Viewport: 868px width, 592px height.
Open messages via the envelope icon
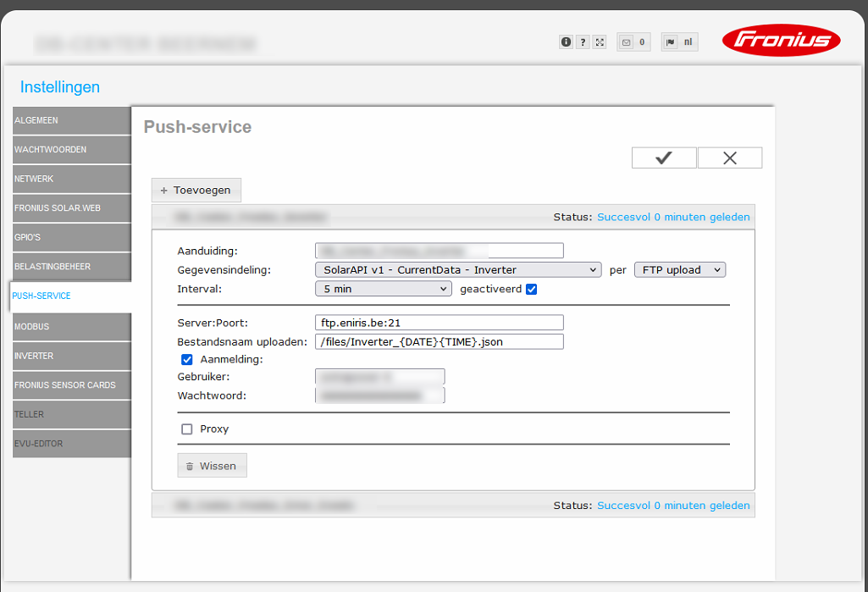pyautogui.click(x=627, y=41)
